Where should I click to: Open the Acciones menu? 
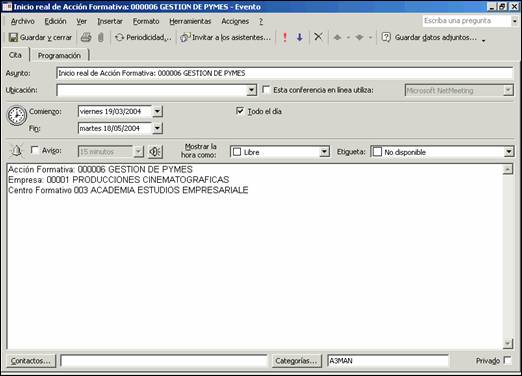[x=235, y=21]
